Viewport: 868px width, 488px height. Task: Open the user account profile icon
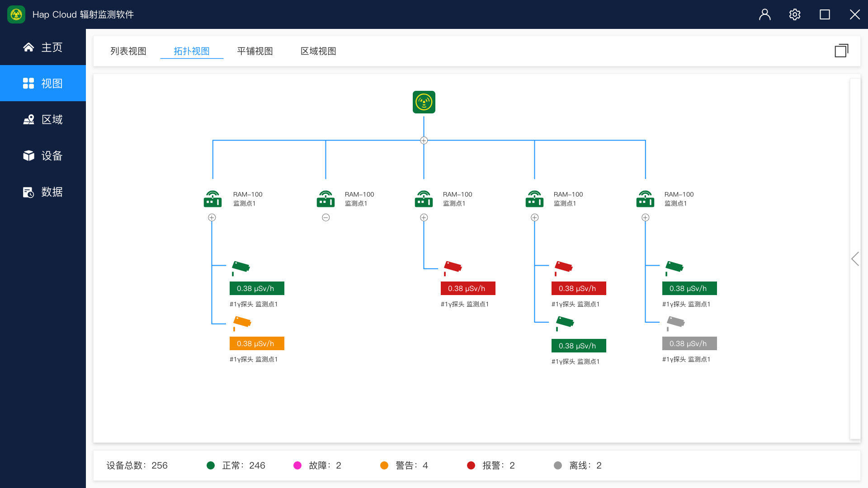pyautogui.click(x=765, y=14)
